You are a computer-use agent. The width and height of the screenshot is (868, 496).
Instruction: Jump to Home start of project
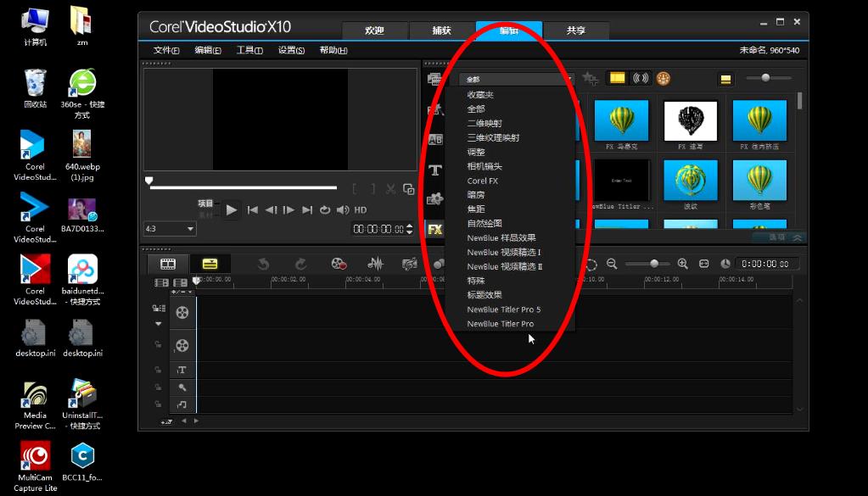253,209
